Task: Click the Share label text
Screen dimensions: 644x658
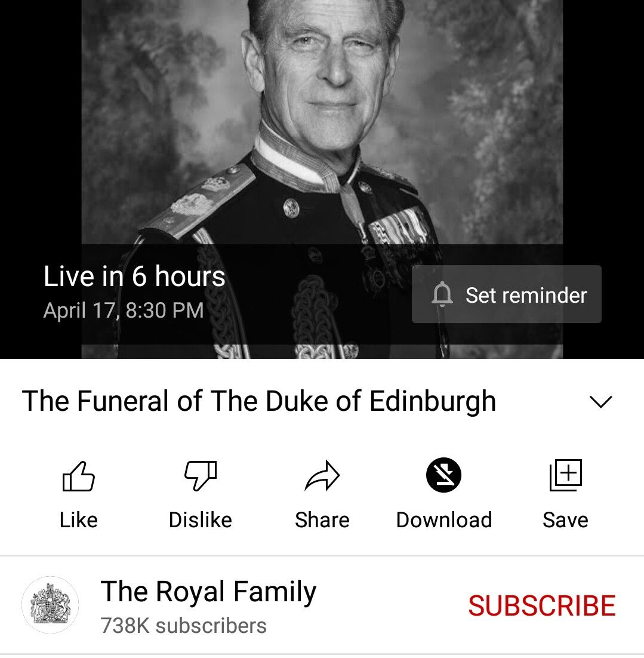Action: click(x=322, y=520)
